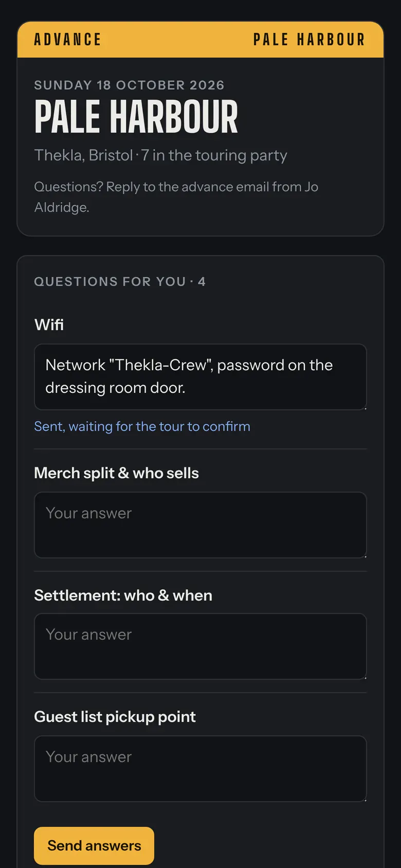Click the Thekla, Bristol venue line
This screenshot has height=868, width=401.
tap(160, 155)
